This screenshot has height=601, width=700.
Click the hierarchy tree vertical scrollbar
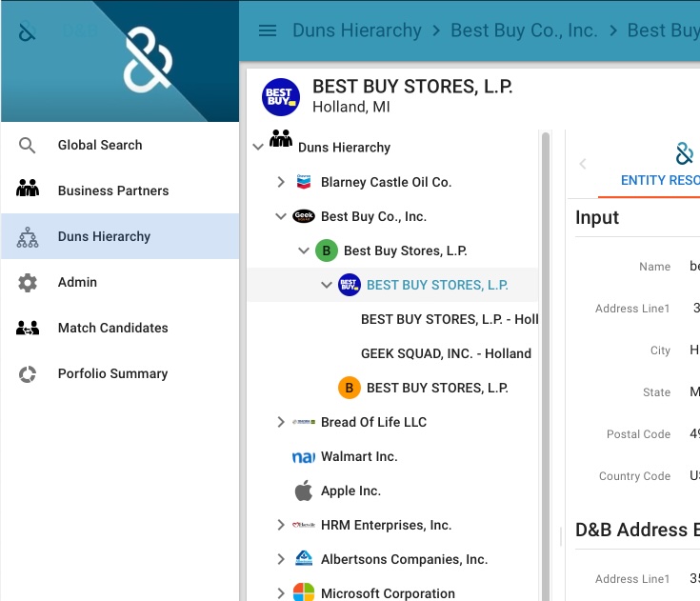(545, 366)
